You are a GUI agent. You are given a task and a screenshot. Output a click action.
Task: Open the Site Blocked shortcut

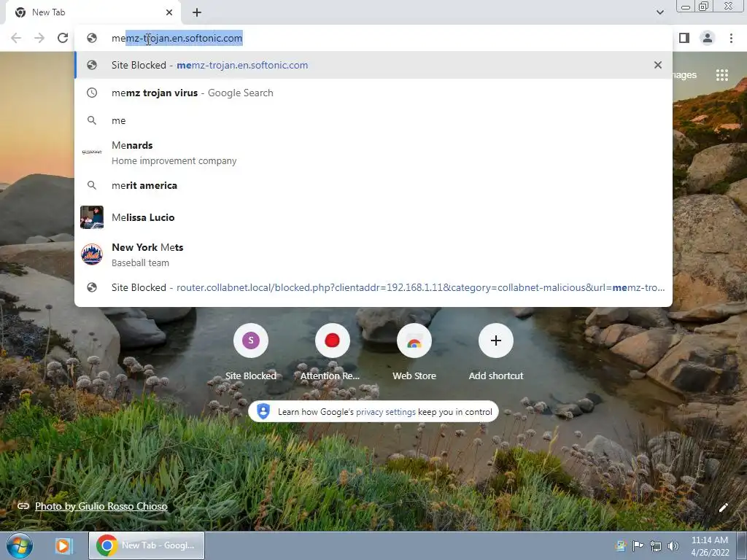[x=251, y=353]
